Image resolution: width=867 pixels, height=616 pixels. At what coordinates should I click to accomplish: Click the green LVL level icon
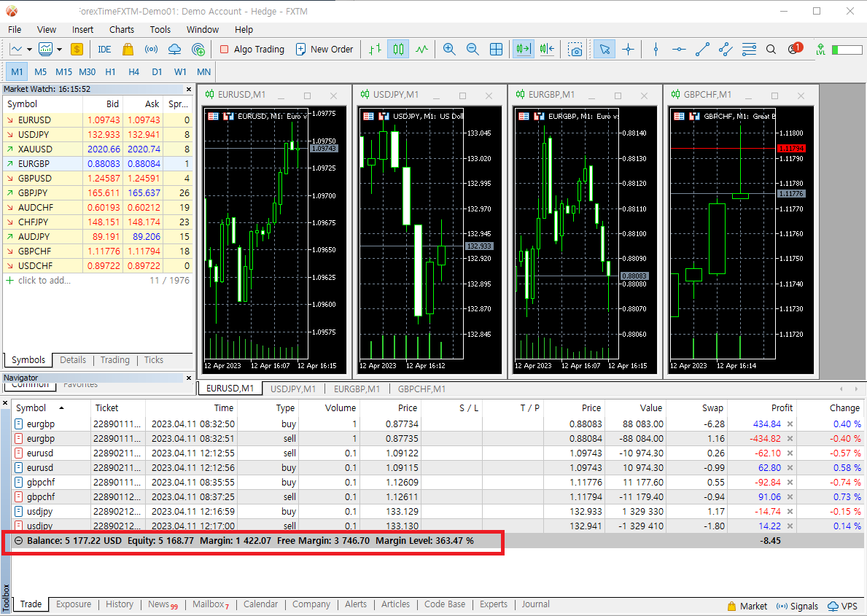[x=820, y=50]
